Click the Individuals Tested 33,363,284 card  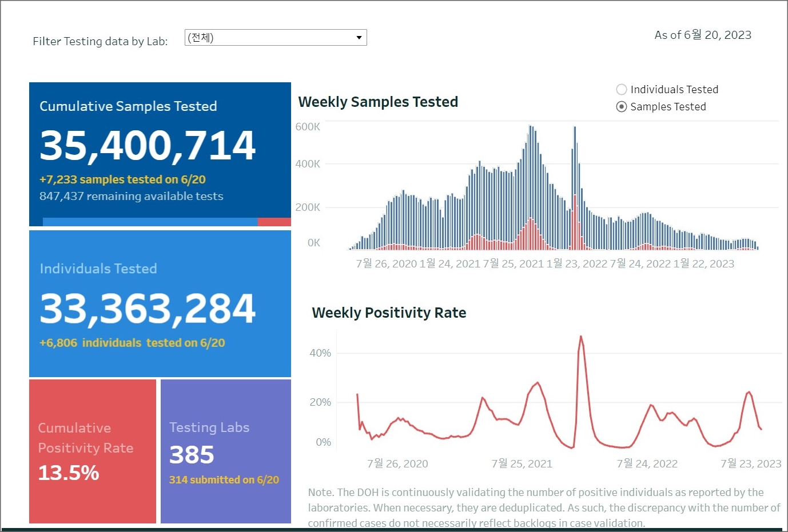point(160,303)
